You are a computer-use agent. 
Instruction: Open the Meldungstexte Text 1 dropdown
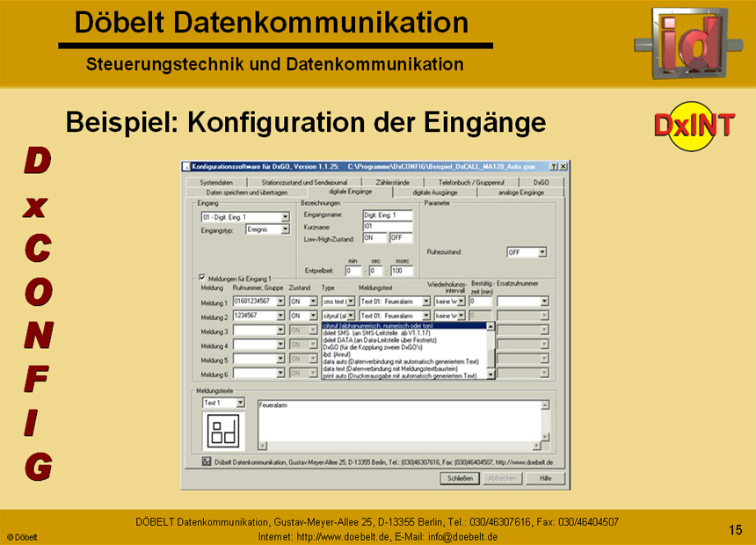(x=240, y=403)
